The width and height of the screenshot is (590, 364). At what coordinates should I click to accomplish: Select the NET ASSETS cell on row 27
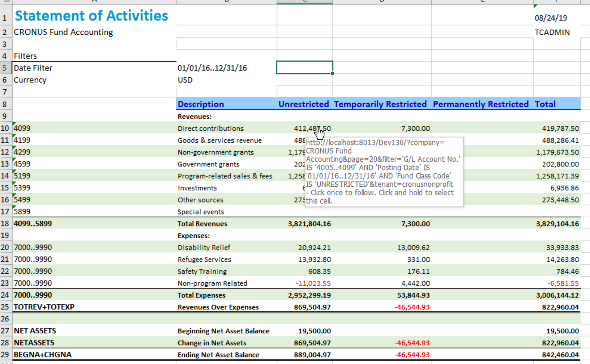pyautogui.click(x=35, y=331)
